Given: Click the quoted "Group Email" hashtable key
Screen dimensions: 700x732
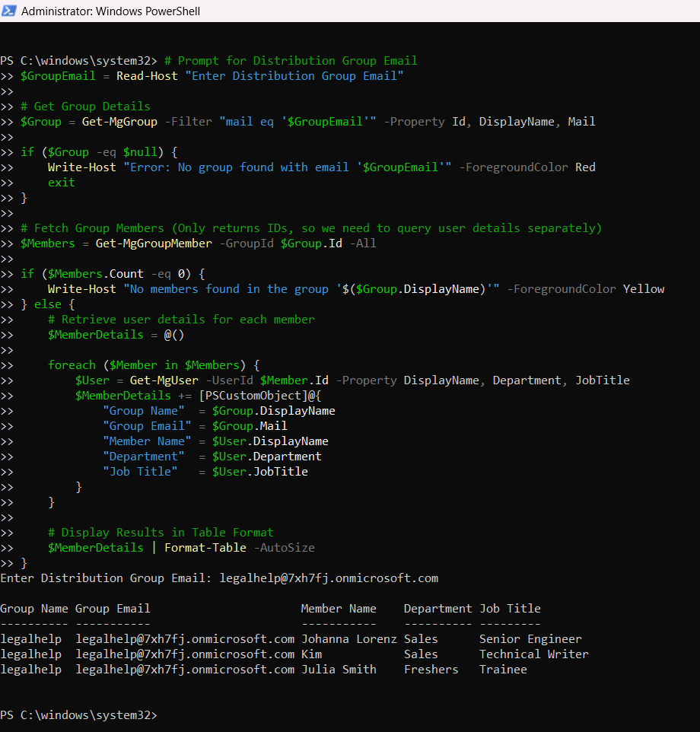Looking at the screenshot, I should (147, 426).
